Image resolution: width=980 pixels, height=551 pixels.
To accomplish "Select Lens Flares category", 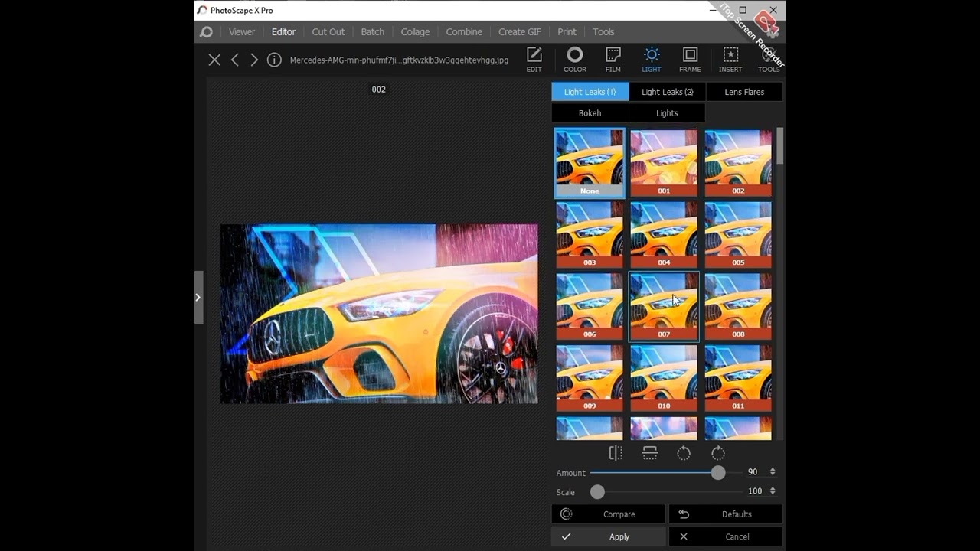I will coord(744,92).
